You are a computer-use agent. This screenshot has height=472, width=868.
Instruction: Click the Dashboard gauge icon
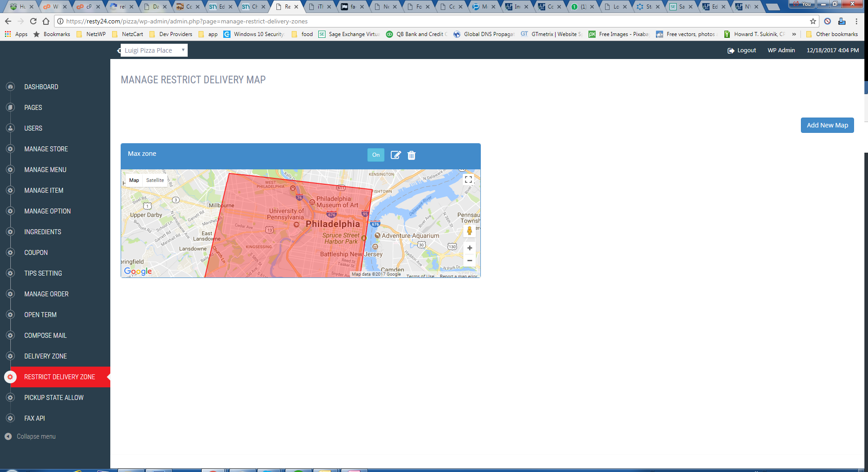[x=10, y=86]
